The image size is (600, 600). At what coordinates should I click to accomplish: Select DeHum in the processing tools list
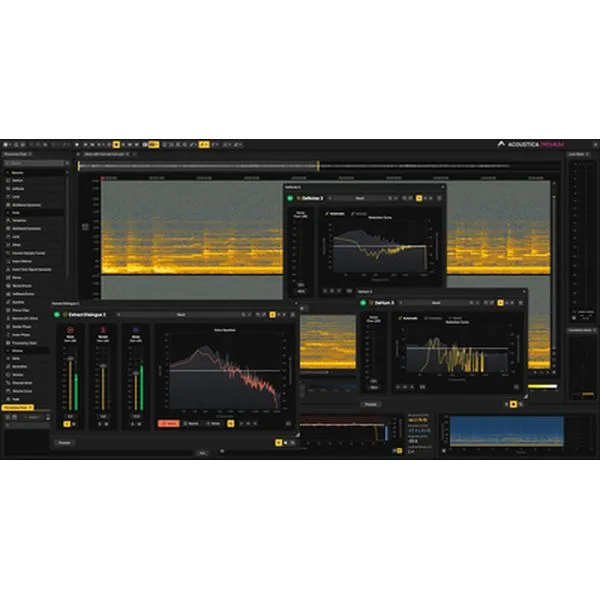[x=18, y=180]
